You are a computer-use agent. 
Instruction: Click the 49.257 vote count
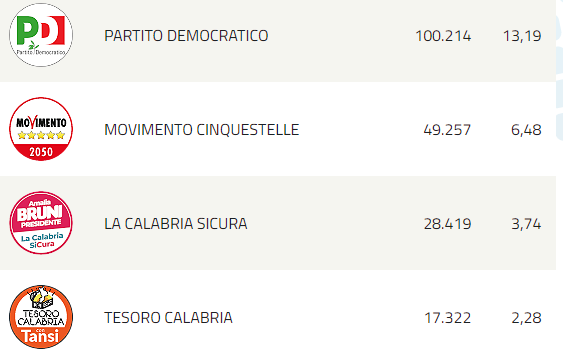(447, 130)
